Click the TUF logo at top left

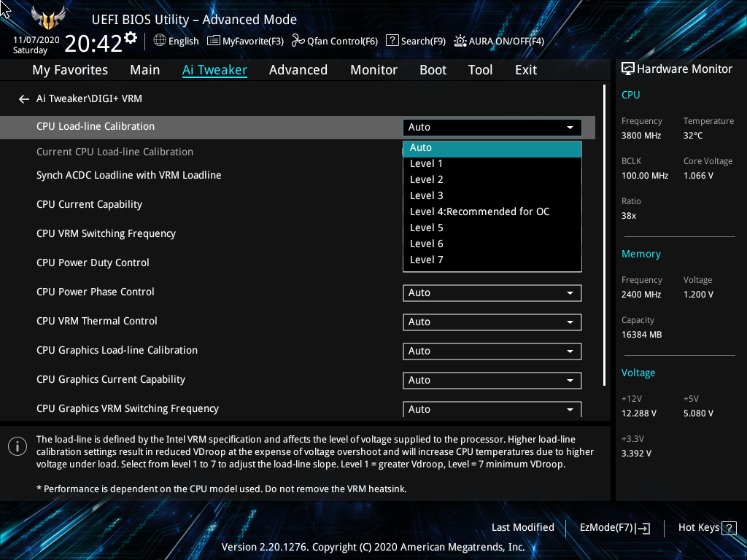(x=48, y=18)
